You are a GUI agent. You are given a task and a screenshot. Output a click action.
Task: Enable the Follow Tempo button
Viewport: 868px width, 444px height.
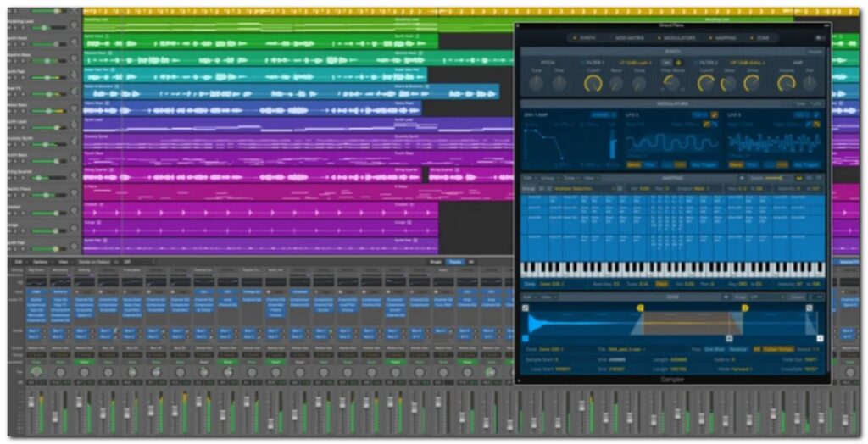click(778, 350)
